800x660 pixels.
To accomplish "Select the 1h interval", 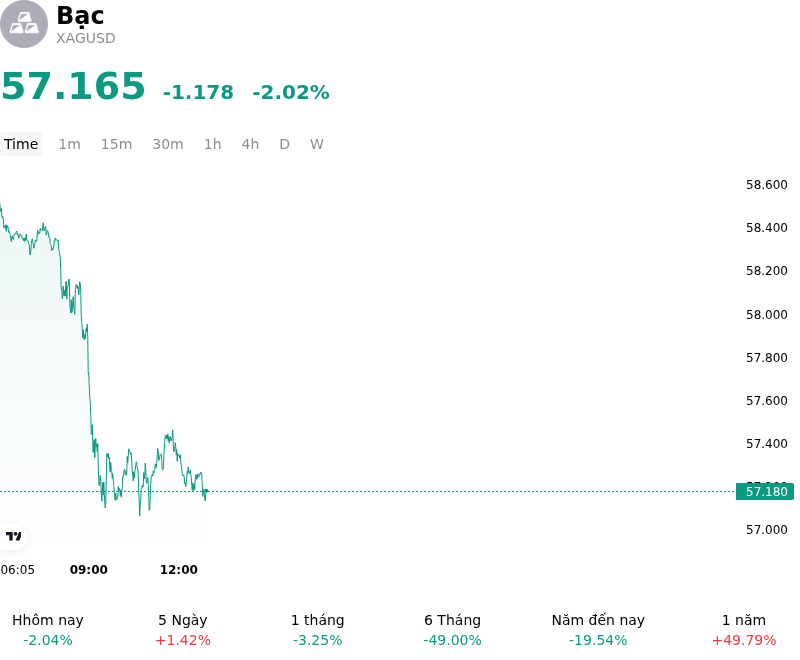I will [x=213, y=144].
